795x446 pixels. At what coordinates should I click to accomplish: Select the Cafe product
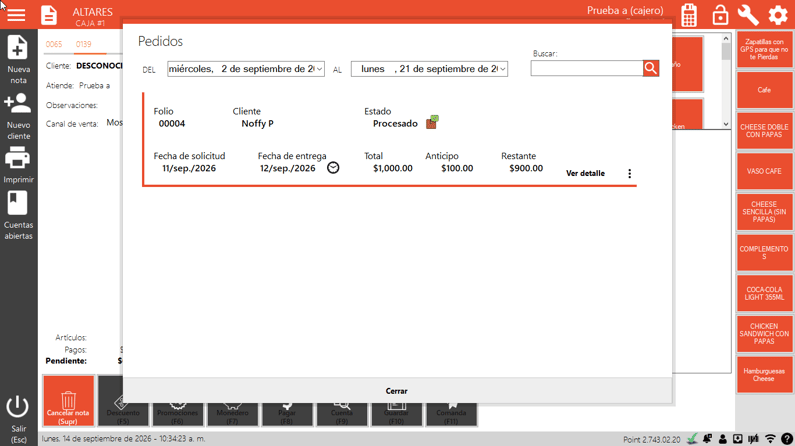(764, 90)
